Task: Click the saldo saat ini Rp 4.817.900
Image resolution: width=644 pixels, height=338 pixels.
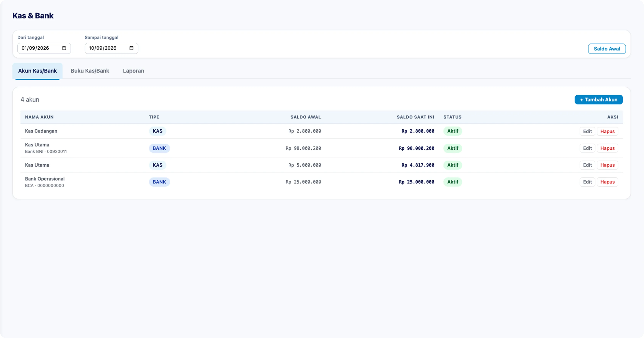Action: [418, 165]
